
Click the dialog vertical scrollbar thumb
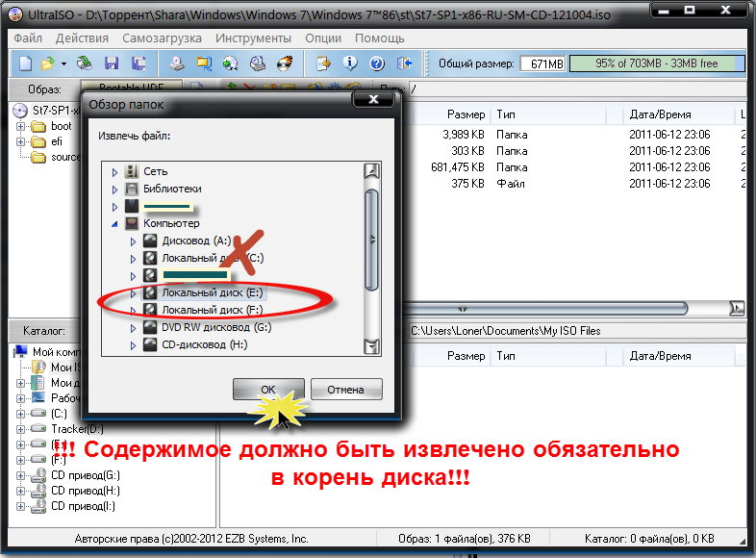[371, 240]
